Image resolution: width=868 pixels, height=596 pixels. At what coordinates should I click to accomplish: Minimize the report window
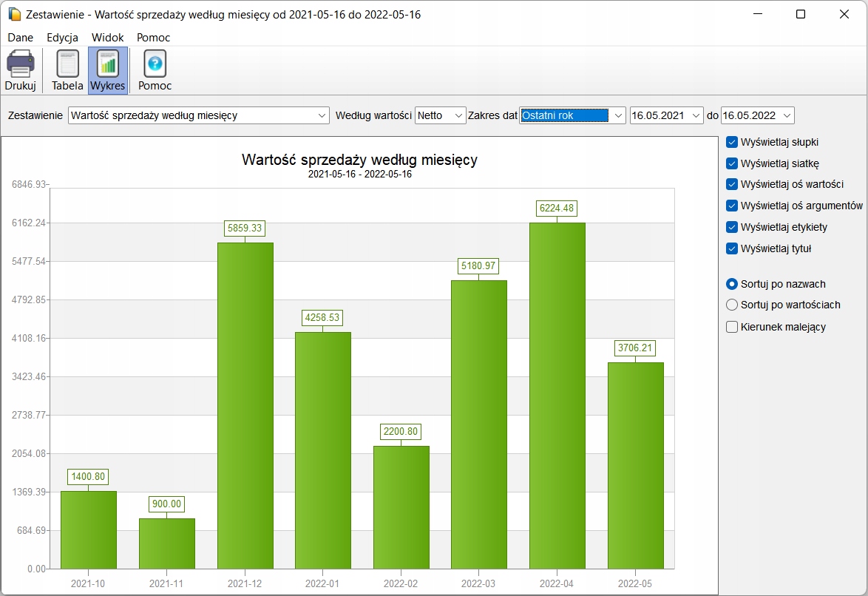click(757, 14)
